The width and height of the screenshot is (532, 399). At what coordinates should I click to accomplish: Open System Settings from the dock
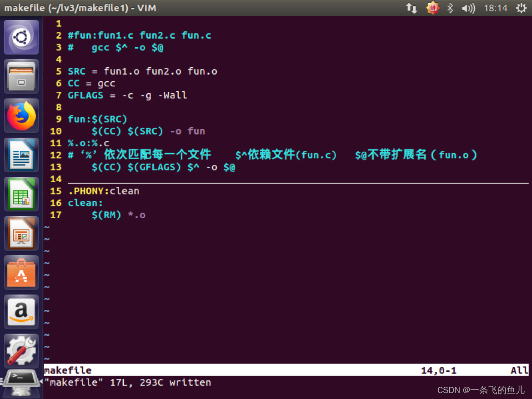click(x=21, y=351)
